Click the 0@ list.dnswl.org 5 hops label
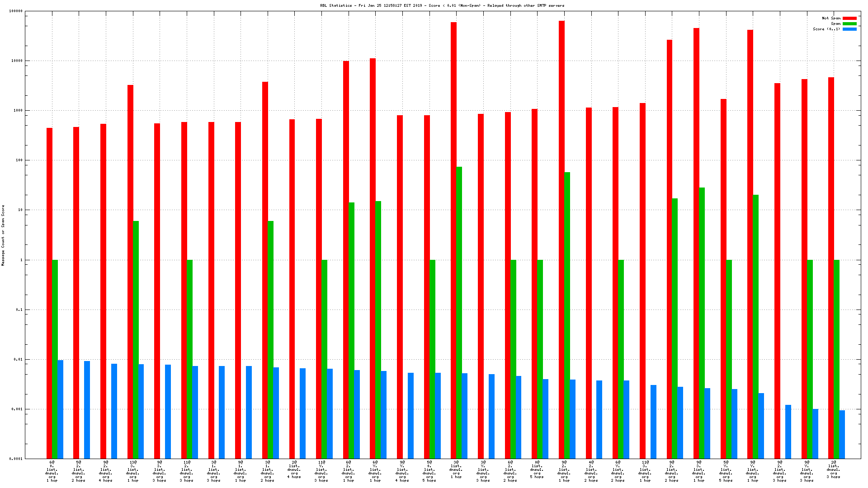The height and width of the screenshot is (488, 868). (x=537, y=469)
